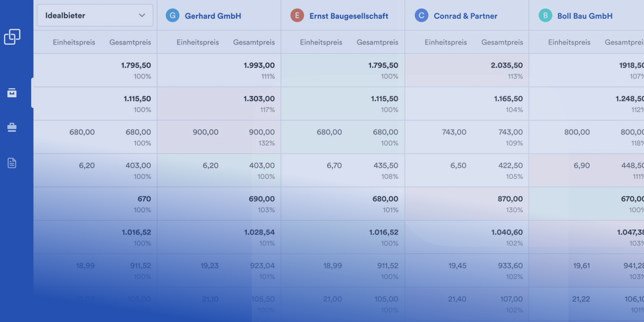Select Gerhard GmbH unit price 21,10
Screen dimensions: 644x322
click(210, 299)
